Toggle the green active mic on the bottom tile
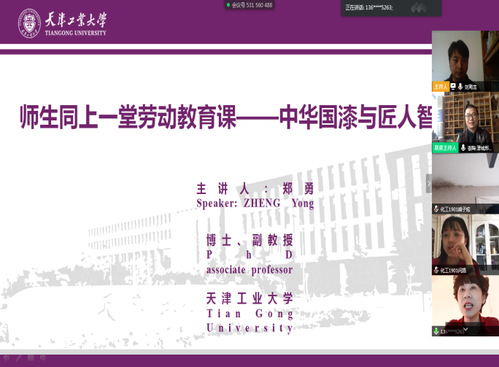 (436, 331)
